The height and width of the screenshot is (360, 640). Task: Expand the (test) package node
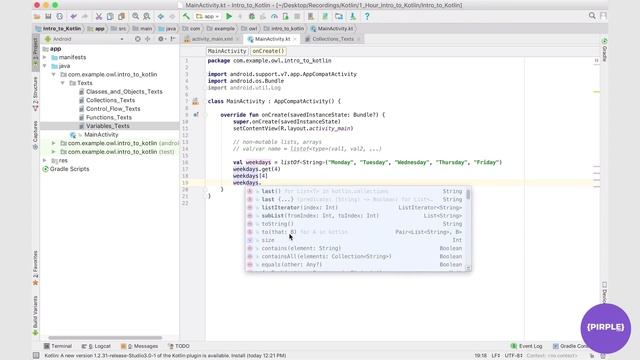(54, 151)
